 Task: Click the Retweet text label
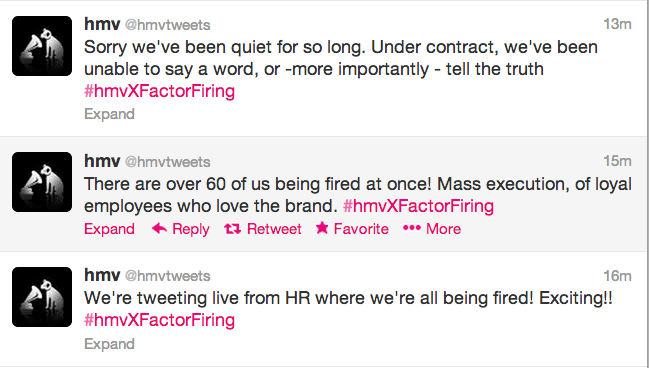(x=274, y=229)
